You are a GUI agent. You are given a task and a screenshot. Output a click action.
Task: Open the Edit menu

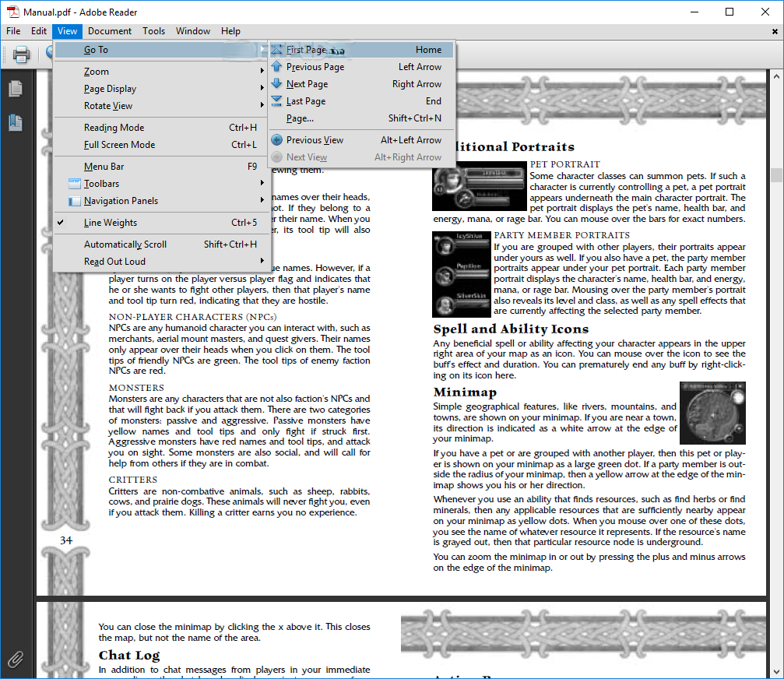(39, 31)
